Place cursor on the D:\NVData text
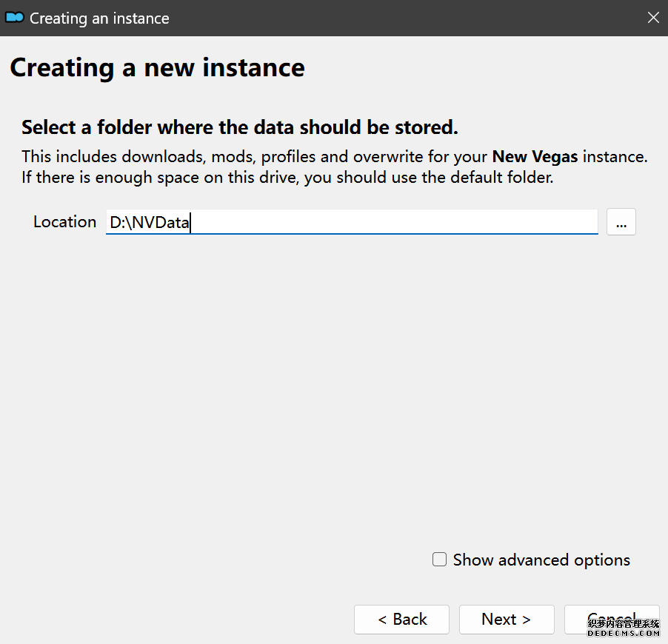The image size is (668, 644). point(150,222)
